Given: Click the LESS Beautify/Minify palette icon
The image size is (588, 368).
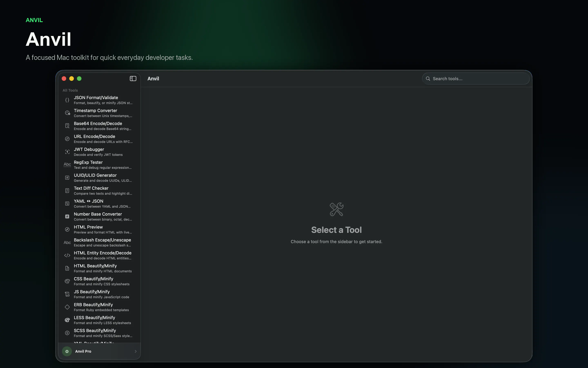Looking at the screenshot, I should (67, 320).
